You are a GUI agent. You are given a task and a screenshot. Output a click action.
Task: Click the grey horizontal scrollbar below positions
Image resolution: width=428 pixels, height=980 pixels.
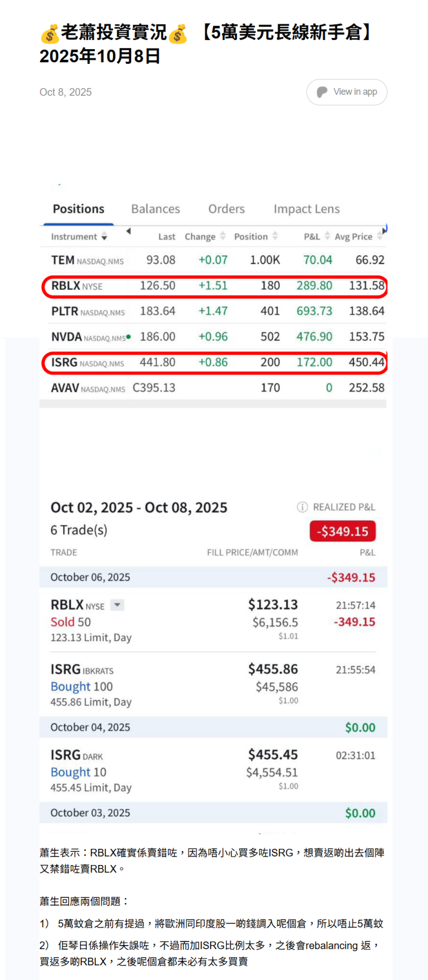pyautogui.click(x=213, y=404)
